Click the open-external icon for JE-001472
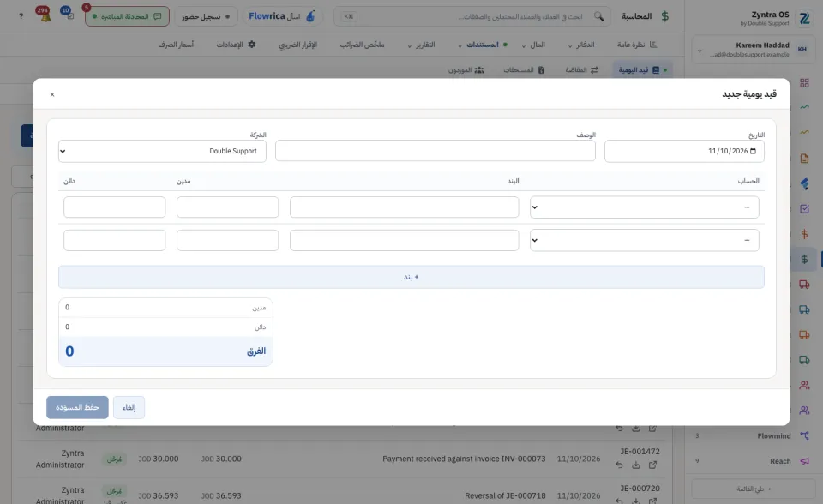Image resolution: width=823 pixels, height=504 pixels. 652,465
